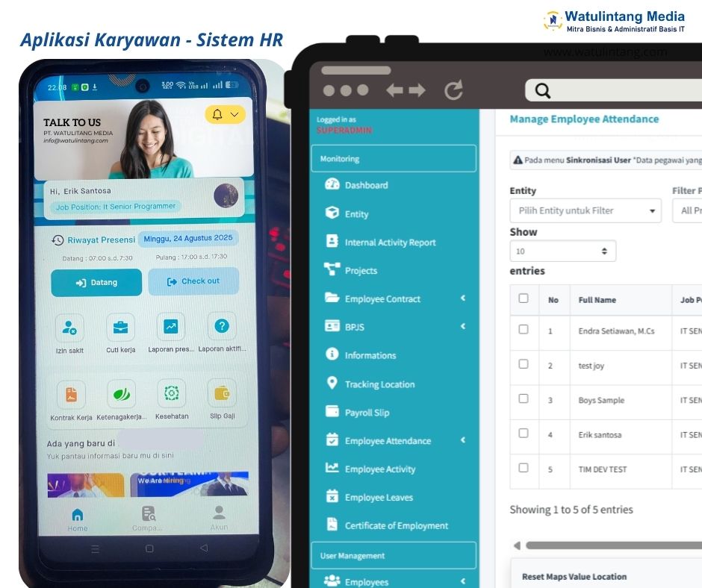The image size is (702, 588).
Task: Open Laporan presensi chart icon on phone
Action: [171, 326]
